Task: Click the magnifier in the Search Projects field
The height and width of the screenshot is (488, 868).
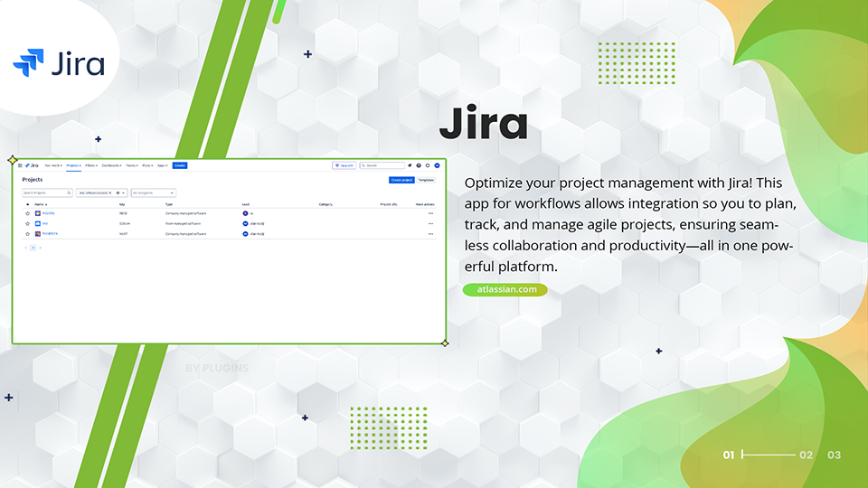Action: (x=69, y=193)
